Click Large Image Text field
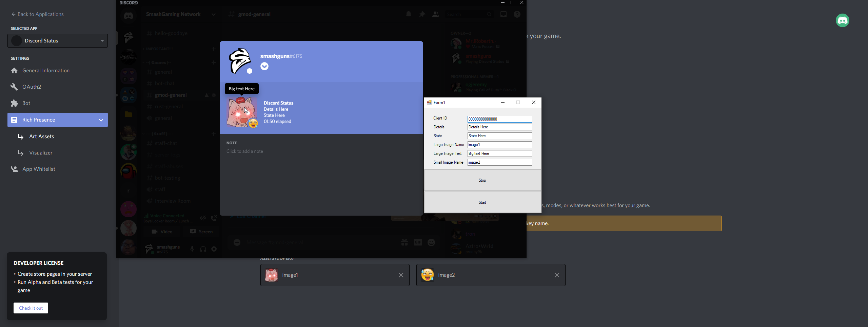Viewport: 868px width, 327px height. click(500, 153)
